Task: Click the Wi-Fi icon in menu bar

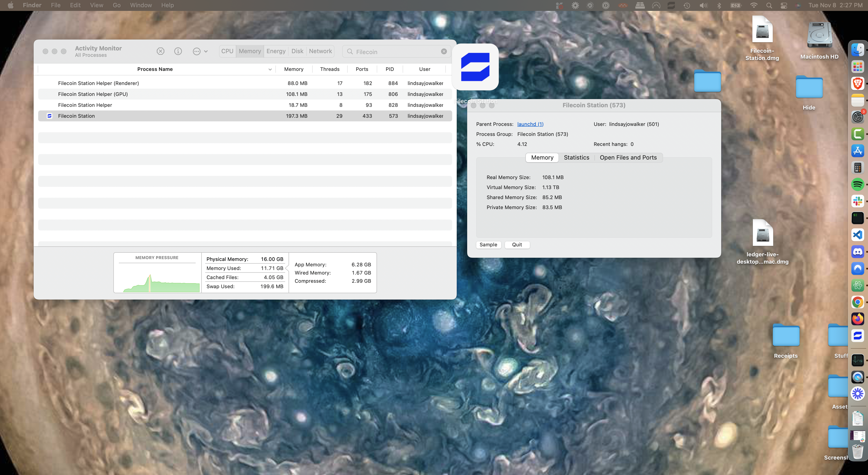Action: [754, 5]
